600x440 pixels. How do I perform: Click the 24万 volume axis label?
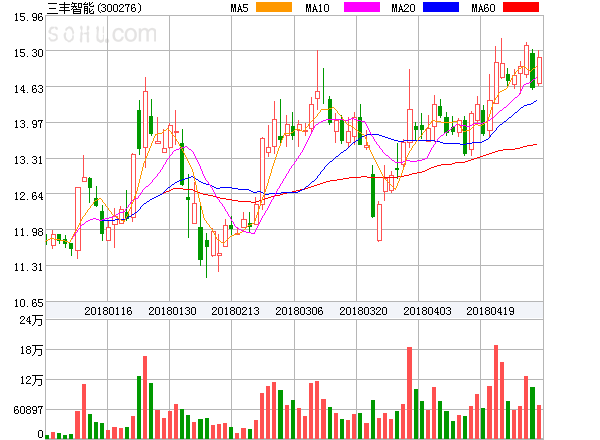coord(30,320)
